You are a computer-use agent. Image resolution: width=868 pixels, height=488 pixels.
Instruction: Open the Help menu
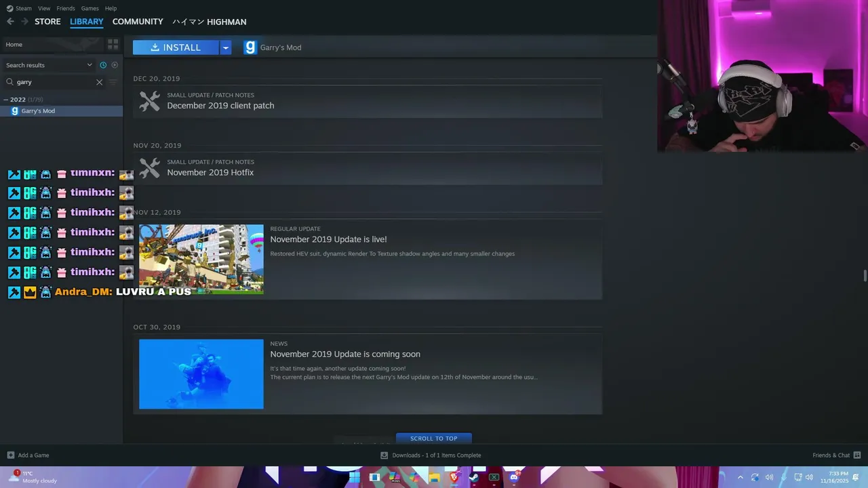(x=111, y=8)
